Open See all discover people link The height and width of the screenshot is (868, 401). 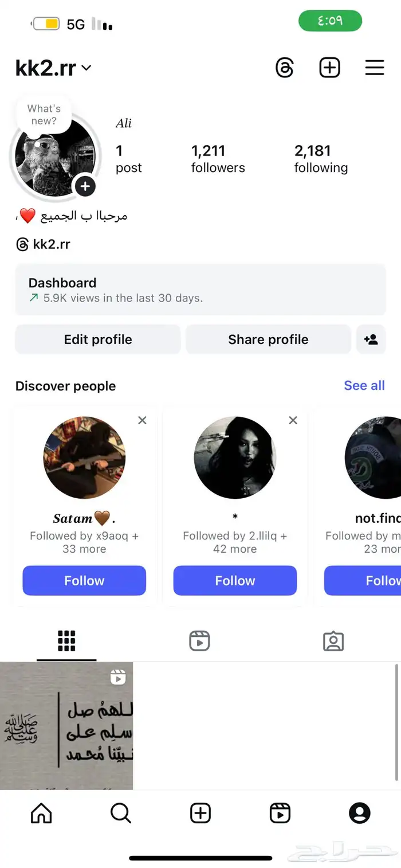click(364, 386)
